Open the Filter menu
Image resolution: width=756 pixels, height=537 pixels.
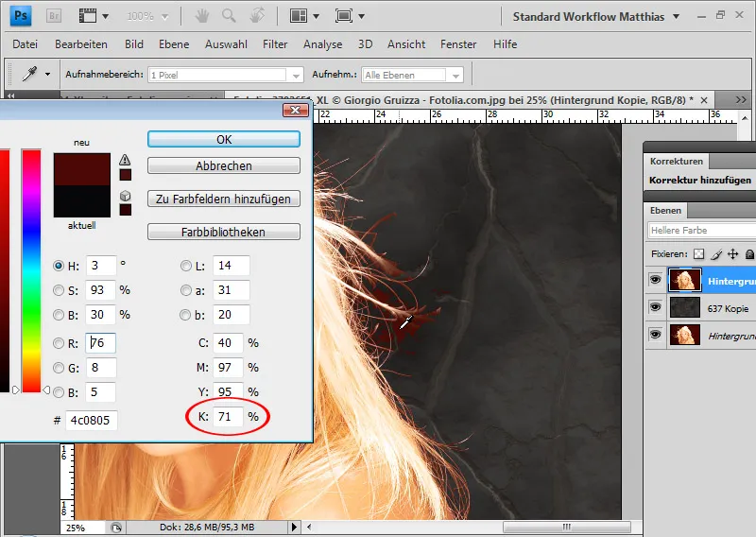pyautogui.click(x=275, y=44)
